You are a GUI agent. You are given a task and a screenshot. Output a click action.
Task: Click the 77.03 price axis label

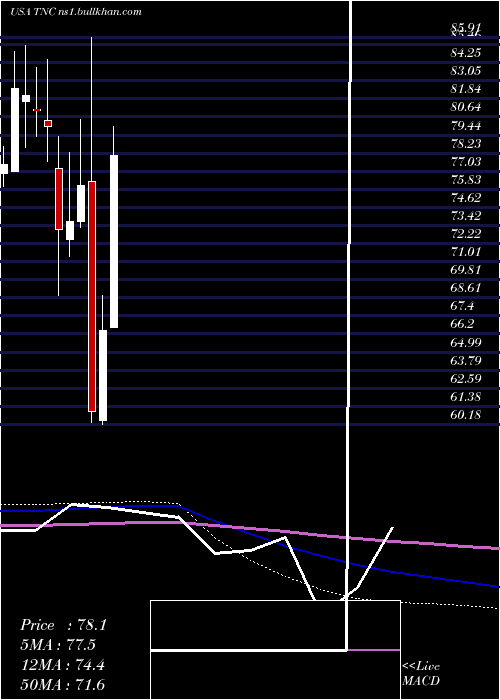pos(466,162)
